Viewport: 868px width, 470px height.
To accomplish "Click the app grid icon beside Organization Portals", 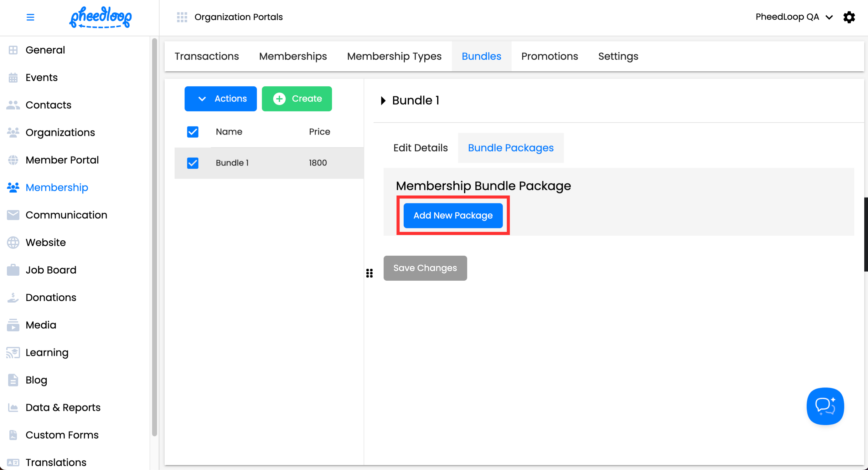I will [182, 17].
